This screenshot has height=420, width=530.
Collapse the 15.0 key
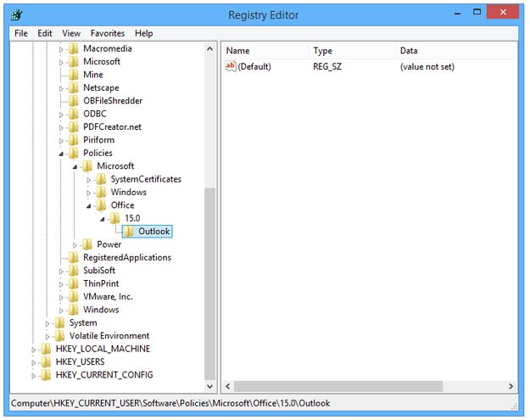pos(103,219)
